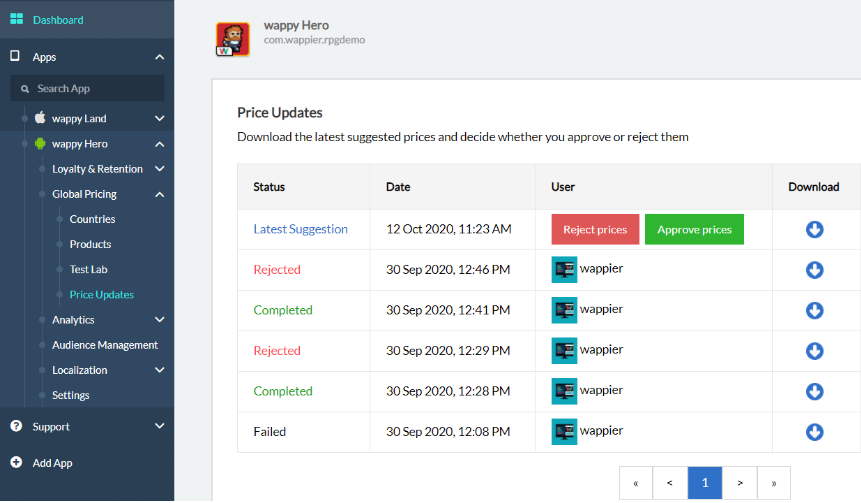The width and height of the screenshot is (861, 503).
Task: Focus the Search App field
Action: pos(87,88)
